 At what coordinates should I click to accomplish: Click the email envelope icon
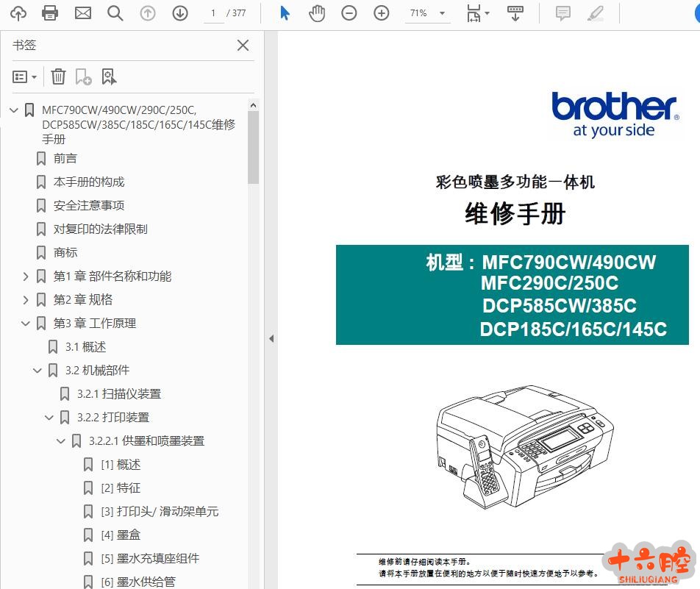(82, 13)
